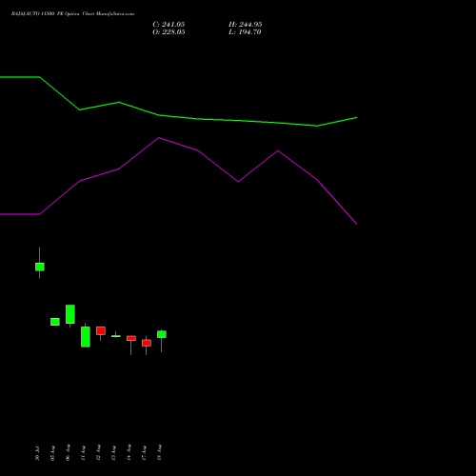Click the green candle above 05 Aug
The image size is (476, 476).
[x=55, y=322]
